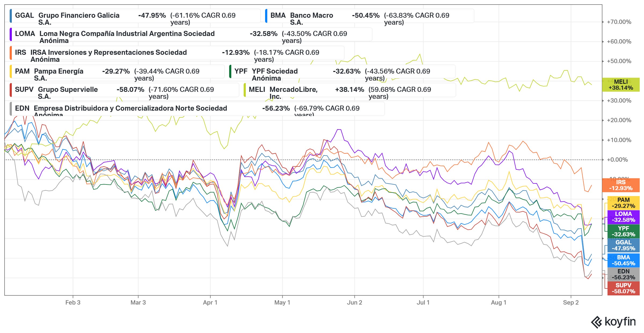Click the (-61.16% CAGR 0.69 years) text
644x333 pixels.
[203, 19]
